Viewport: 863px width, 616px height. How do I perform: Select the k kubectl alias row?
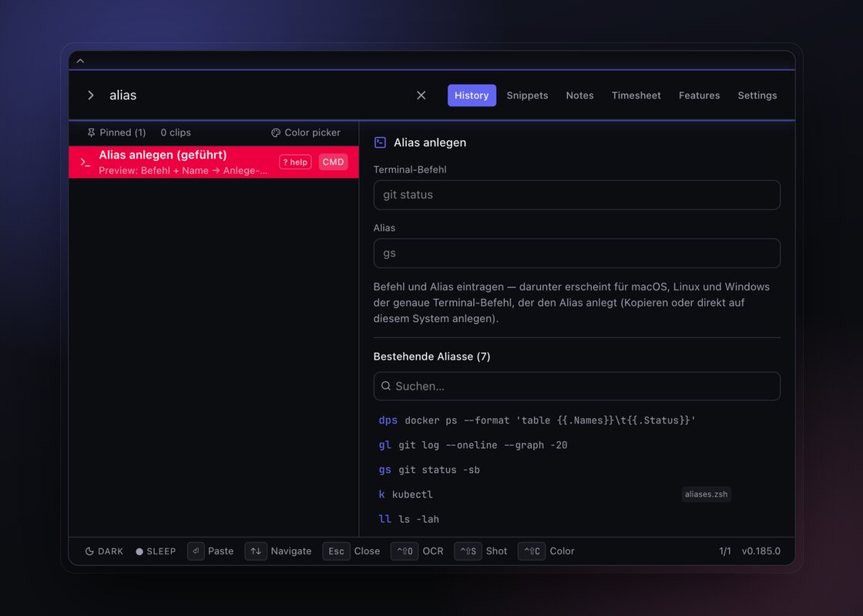pos(577,494)
